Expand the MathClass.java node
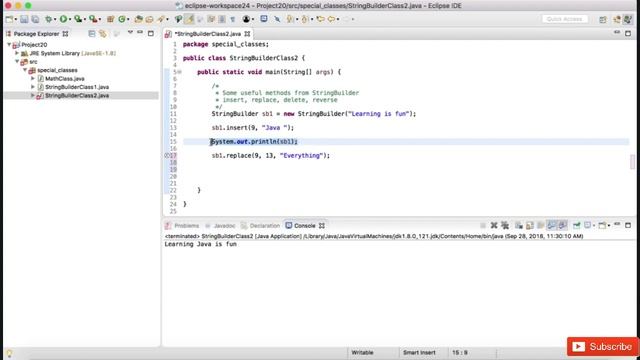The image size is (640, 360). click(x=33, y=78)
